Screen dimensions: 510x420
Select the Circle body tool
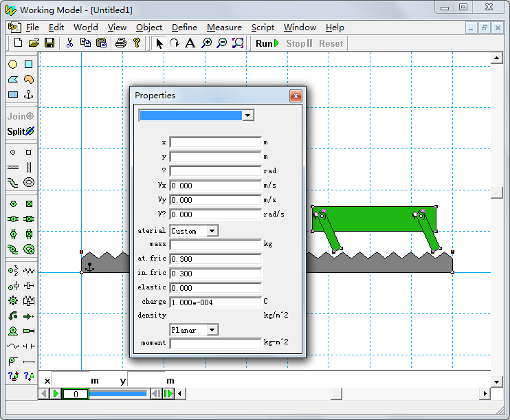click(x=12, y=65)
